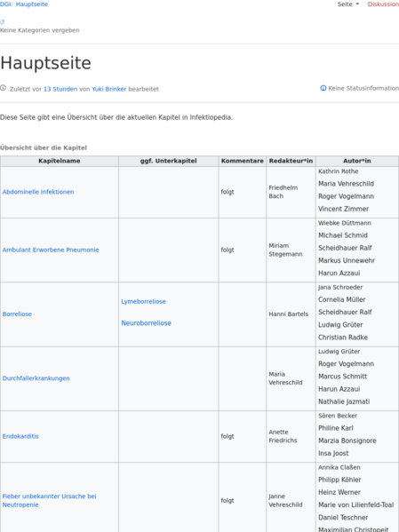Open Lymeborreliose subchapter

coord(144,301)
